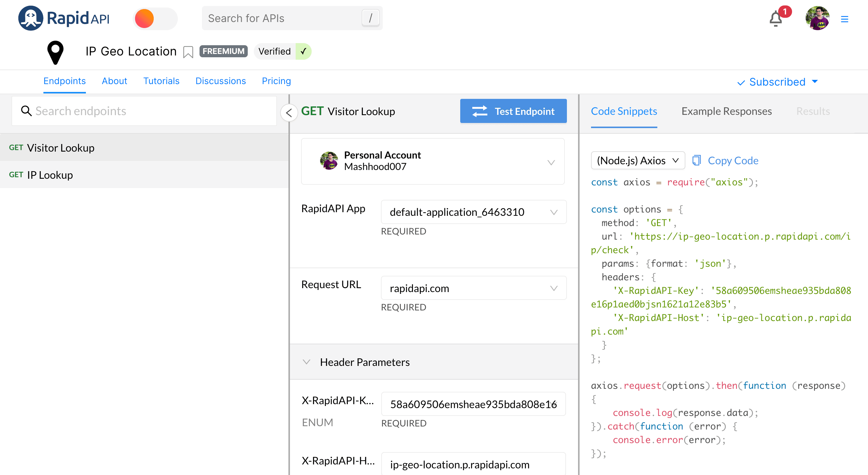Image resolution: width=868 pixels, height=475 pixels.
Task: Click the Personal Account avatar
Action: tap(329, 160)
